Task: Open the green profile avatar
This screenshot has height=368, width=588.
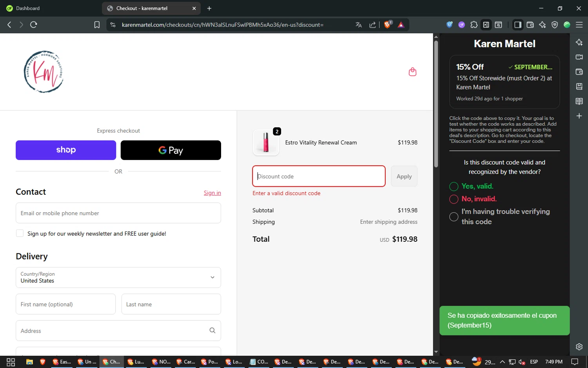Action: pyautogui.click(x=567, y=25)
